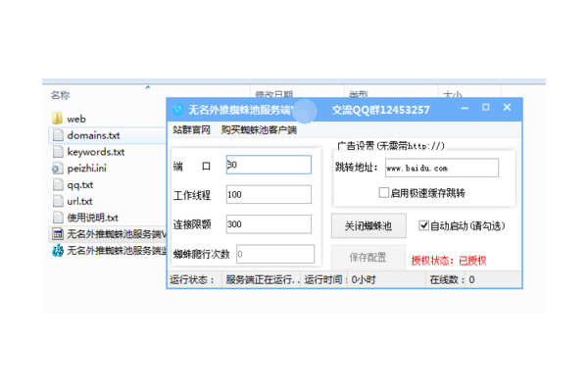Click the app logo in the dialog title bar

coord(177,109)
